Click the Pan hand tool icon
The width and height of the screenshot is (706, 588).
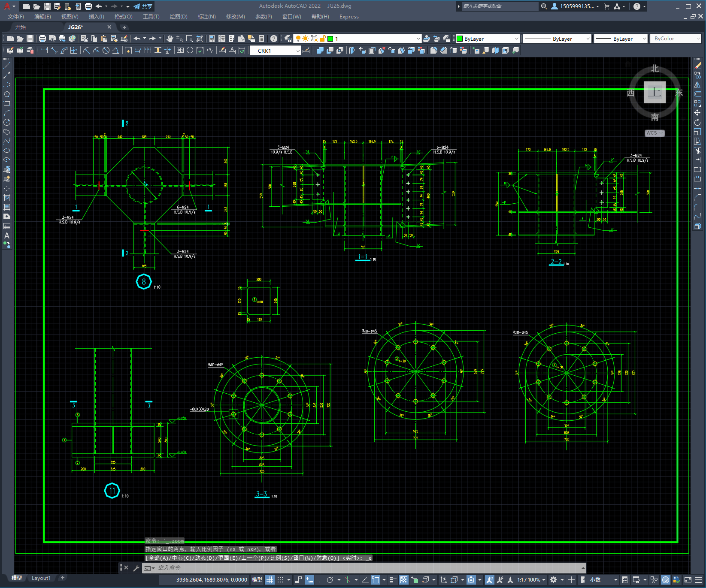170,39
